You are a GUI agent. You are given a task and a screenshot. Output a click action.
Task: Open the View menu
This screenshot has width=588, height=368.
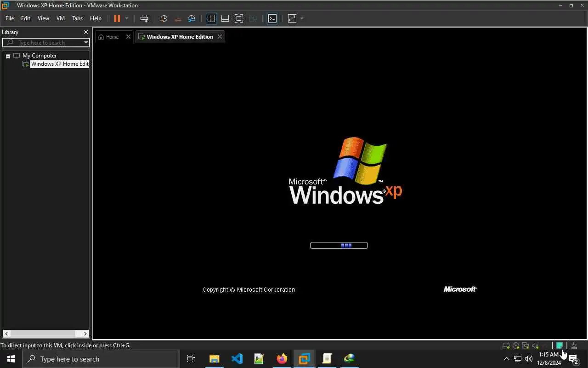pos(43,18)
